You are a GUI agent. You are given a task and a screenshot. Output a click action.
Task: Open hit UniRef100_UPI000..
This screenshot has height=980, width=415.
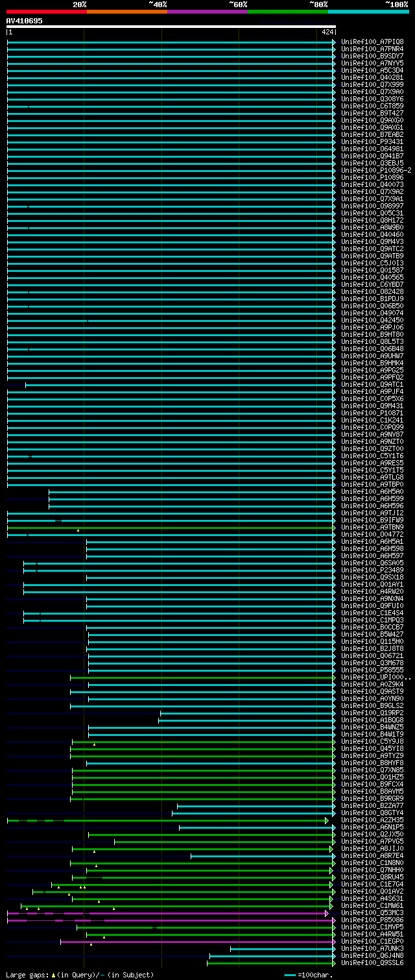pyautogui.click(x=376, y=677)
